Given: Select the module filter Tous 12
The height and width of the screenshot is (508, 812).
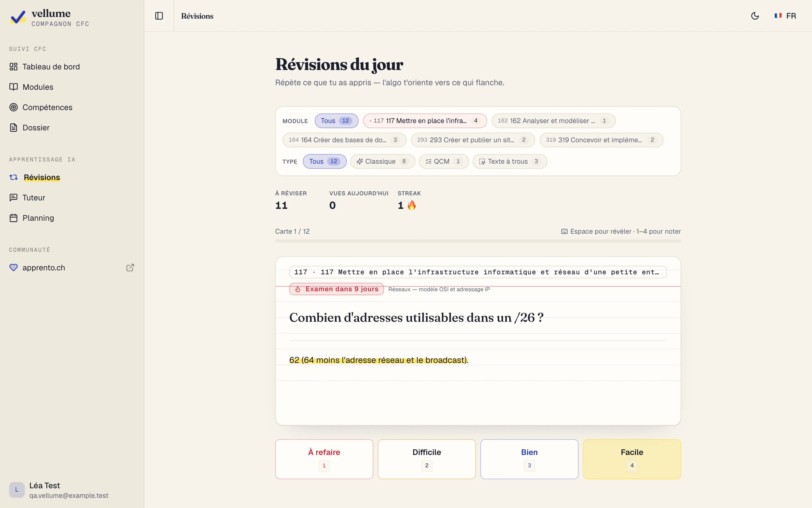Looking at the screenshot, I should tap(336, 121).
